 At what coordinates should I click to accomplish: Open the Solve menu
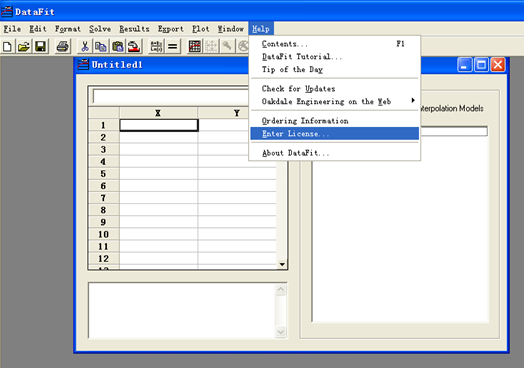coord(100,29)
